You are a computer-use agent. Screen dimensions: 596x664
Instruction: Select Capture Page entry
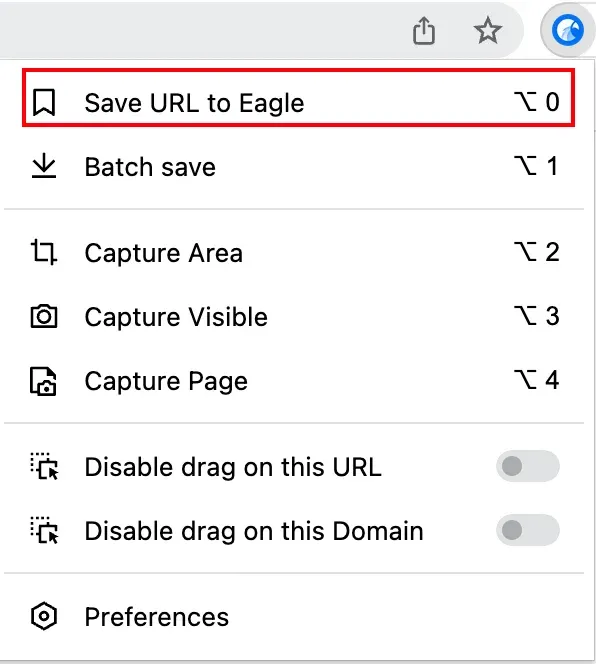(x=294, y=381)
